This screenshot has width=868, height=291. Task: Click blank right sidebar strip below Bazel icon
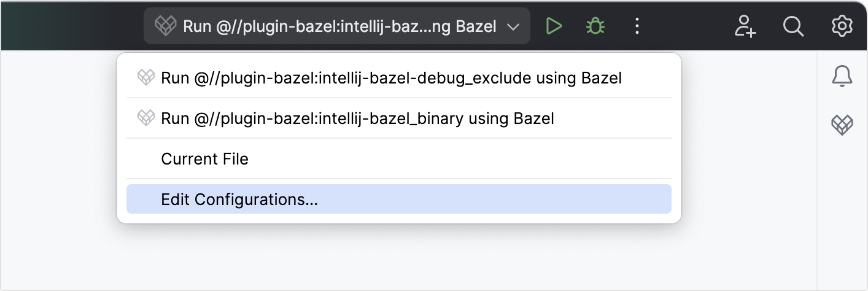[x=842, y=215]
